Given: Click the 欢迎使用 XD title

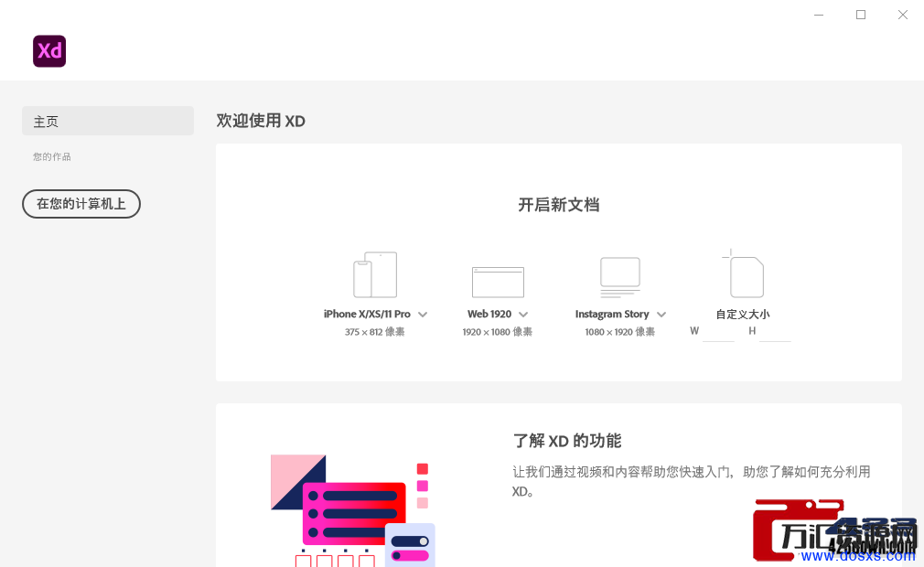Looking at the screenshot, I should (x=261, y=121).
